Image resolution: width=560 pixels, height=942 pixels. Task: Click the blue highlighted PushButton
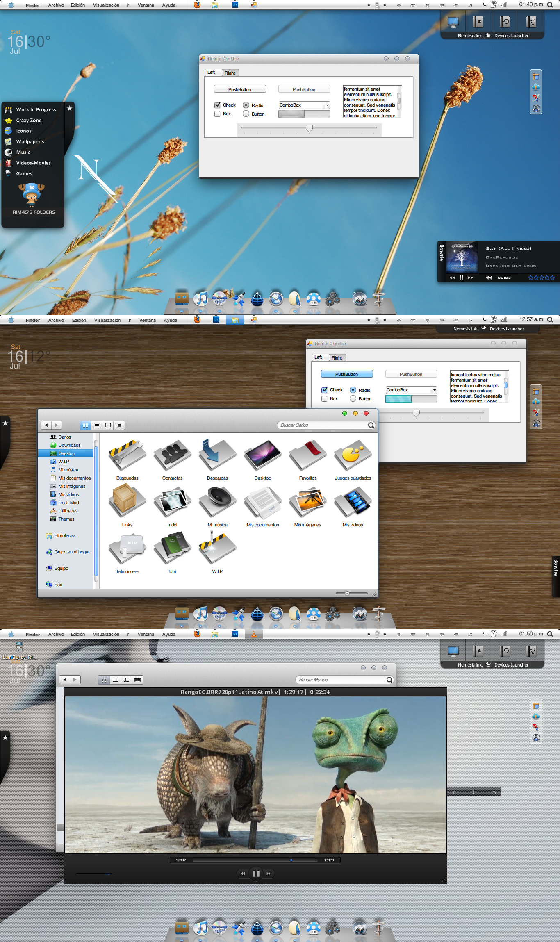(x=347, y=374)
